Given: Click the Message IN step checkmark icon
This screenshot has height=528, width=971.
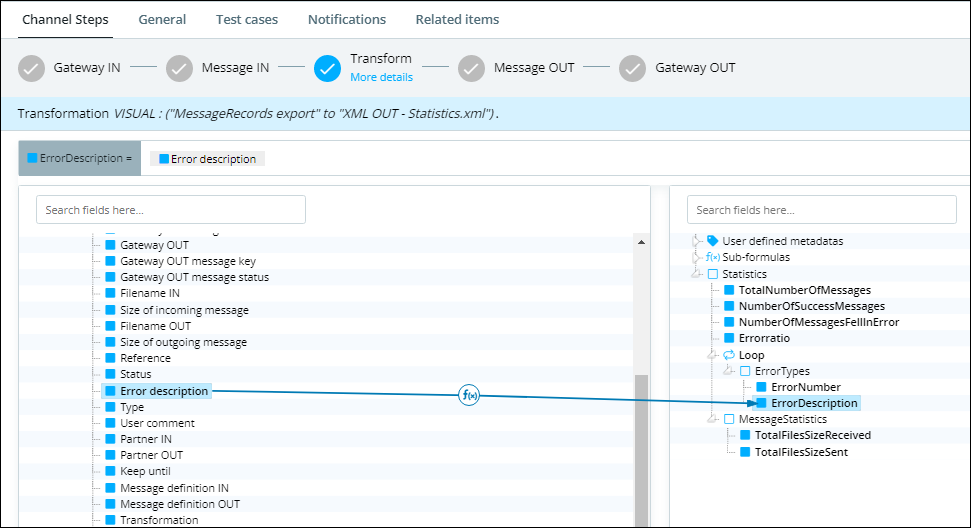Looking at the screenshot, I should [x=179, y=68].
